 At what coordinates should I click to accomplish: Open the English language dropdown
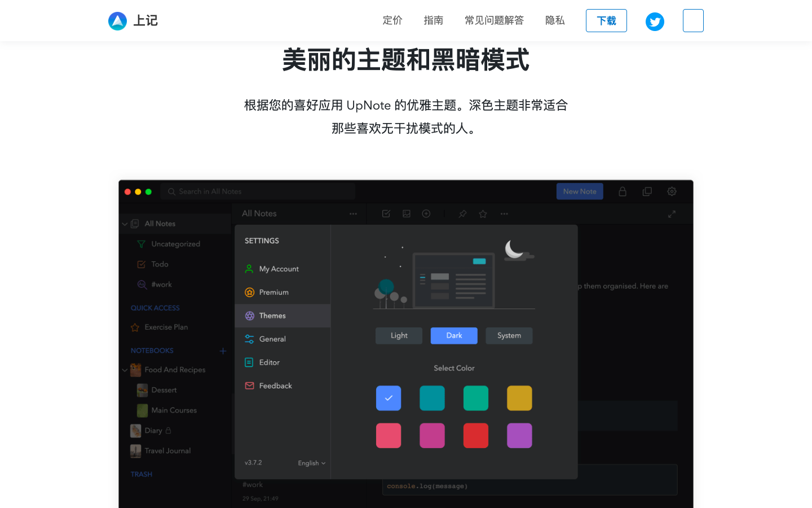pyautogui.click(x=312, y=463)
